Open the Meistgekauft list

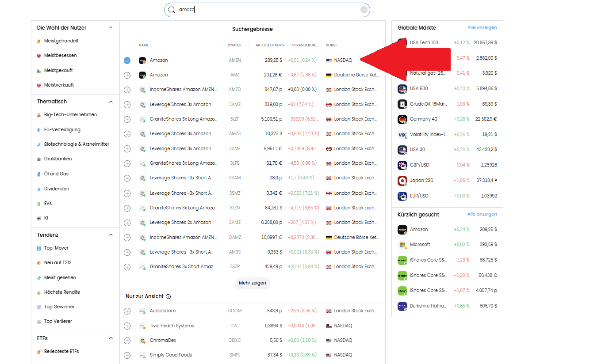coord(58,71)
